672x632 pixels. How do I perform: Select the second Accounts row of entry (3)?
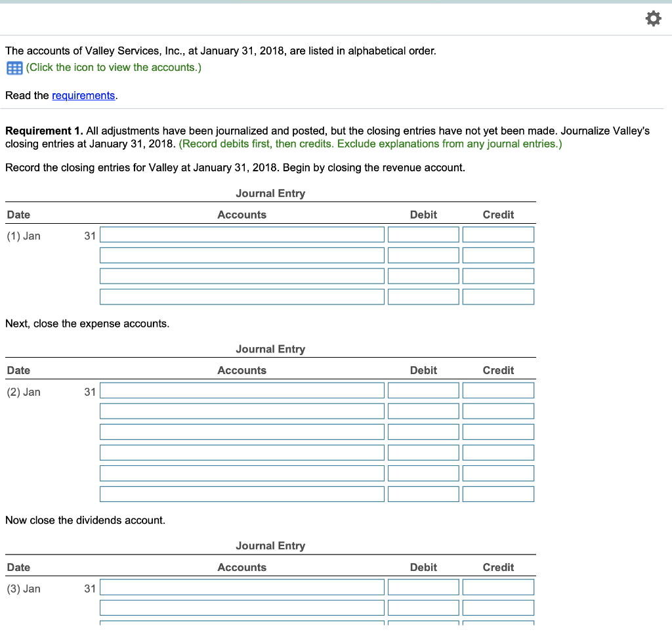(x=241, y=607)
